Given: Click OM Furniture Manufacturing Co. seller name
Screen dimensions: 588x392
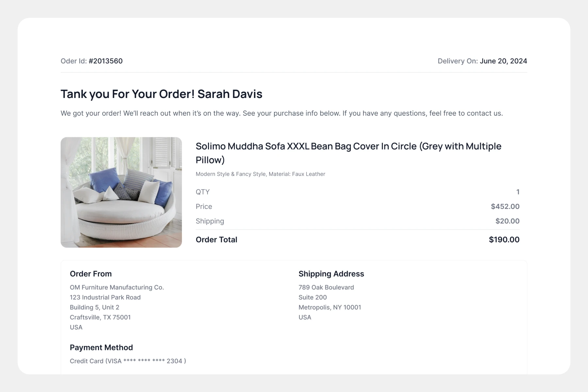Looking at the screenshot, I should point(117,287).
